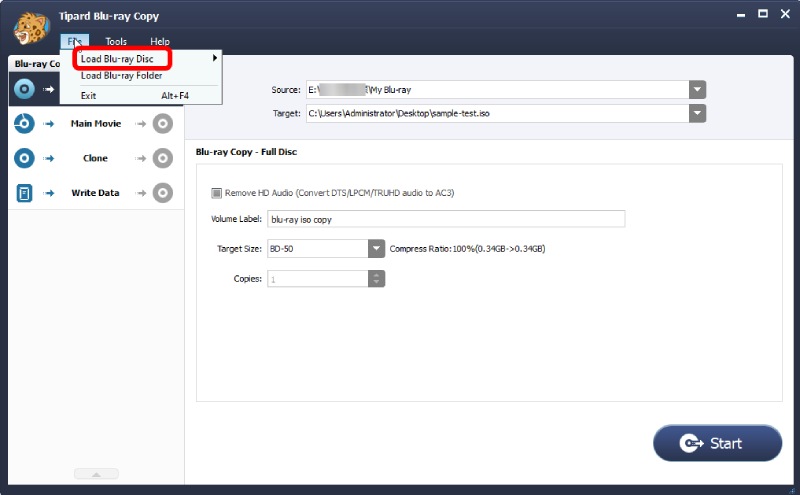Choose Load Blu-ray Disc menu entry
Screen dimensions: 800x495
pyautogui.click(x=117, y=59)
